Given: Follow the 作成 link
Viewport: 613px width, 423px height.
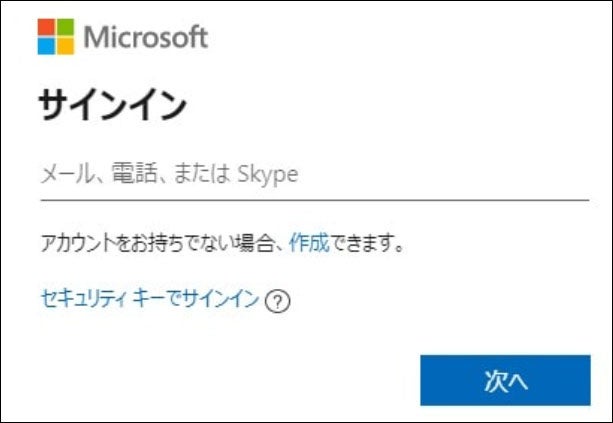Looking at the screenshot, I should [309, 244].
